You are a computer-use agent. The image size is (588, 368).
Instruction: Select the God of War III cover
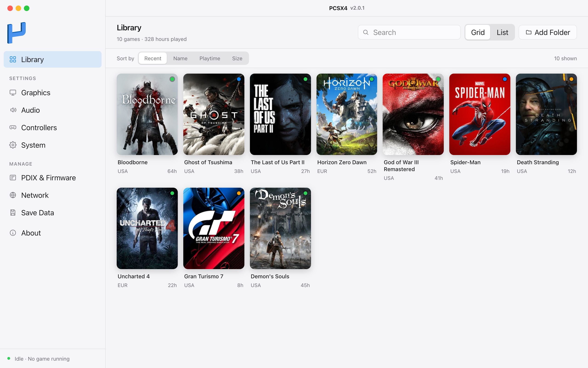click(x=413, y=114)
